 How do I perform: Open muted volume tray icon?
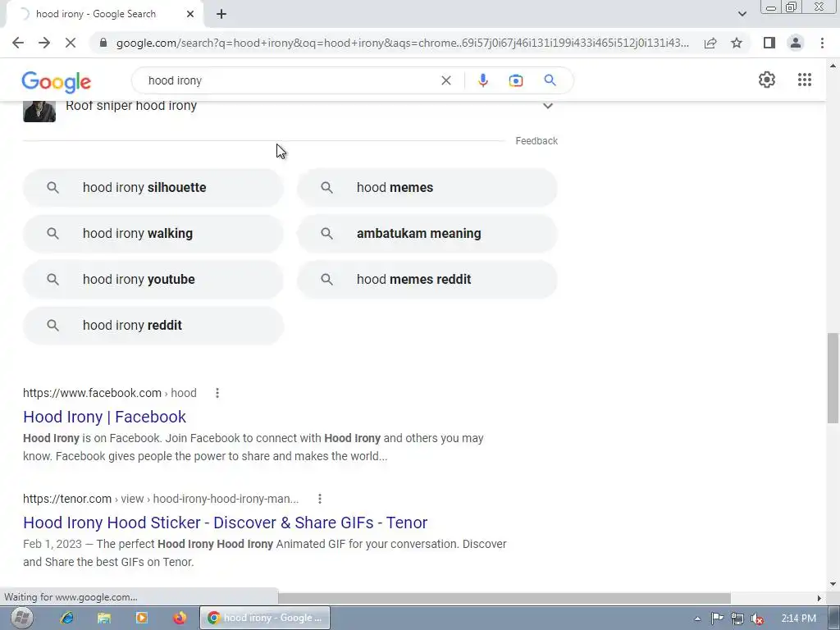757,619
